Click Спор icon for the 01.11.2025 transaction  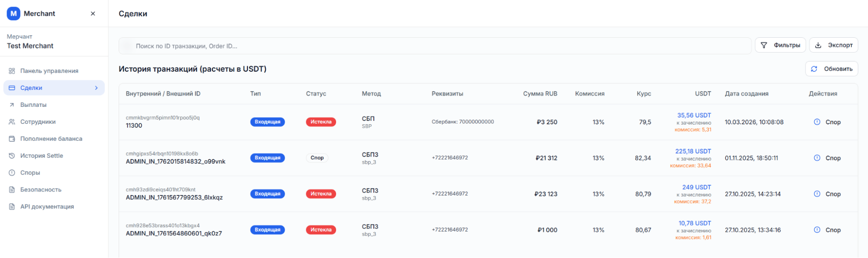817,158
